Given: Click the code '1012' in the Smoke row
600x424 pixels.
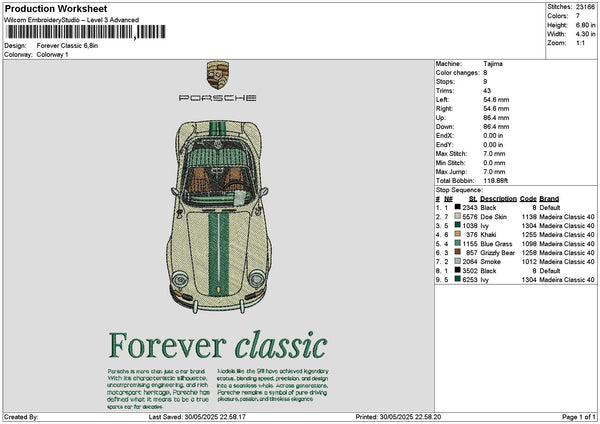Looking at the screenshot, I should [x=529, y=262].
